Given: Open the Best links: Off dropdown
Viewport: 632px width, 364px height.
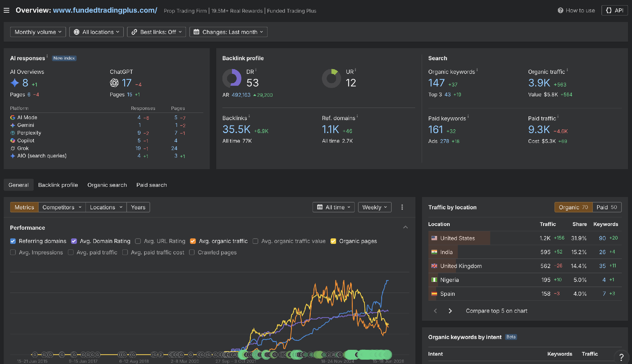Looking at the screenshot, I should (x=156, y=32).
